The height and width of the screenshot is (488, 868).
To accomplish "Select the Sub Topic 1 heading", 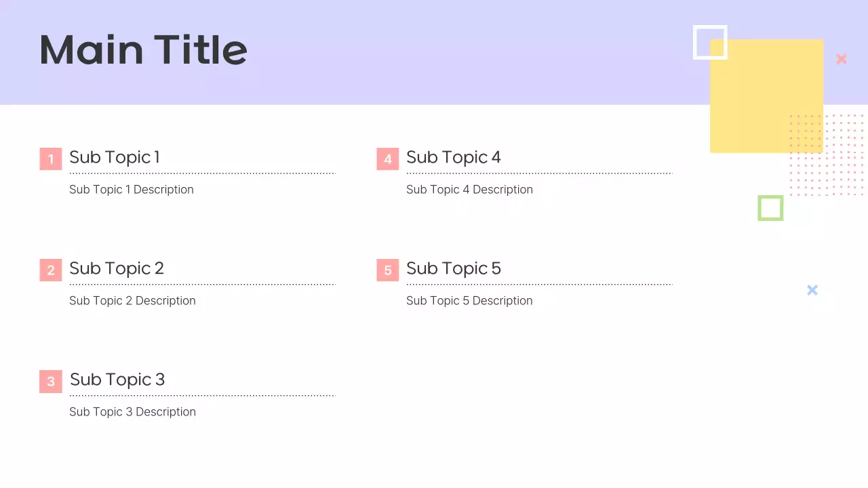I will [x=115, y=157].
